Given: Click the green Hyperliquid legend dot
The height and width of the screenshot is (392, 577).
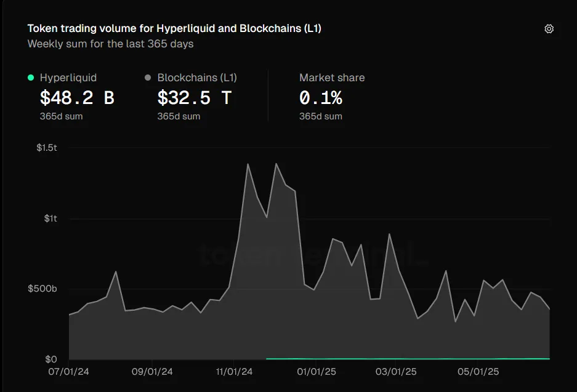Looking at the screenshot, I should tap(31, 78).
